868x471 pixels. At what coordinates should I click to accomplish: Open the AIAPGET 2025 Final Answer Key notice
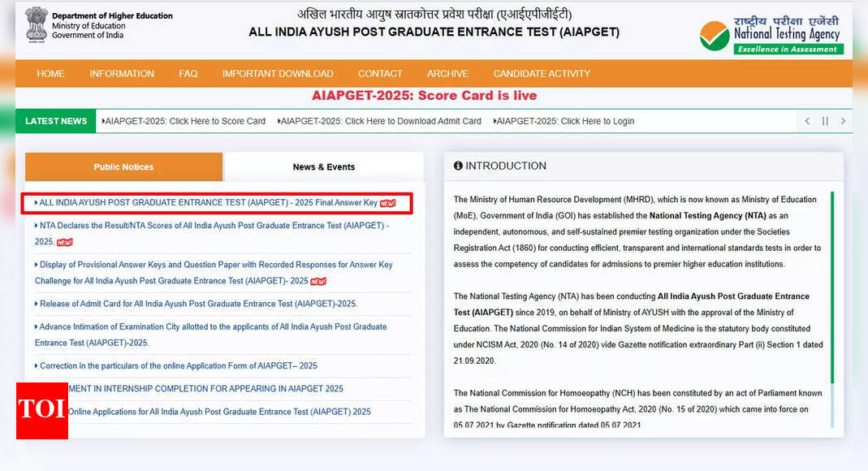click(208, 202)
